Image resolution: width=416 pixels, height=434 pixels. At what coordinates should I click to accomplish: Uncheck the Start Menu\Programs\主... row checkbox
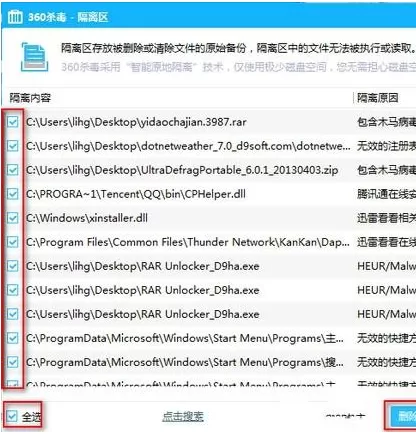click(x=13, y=338)
